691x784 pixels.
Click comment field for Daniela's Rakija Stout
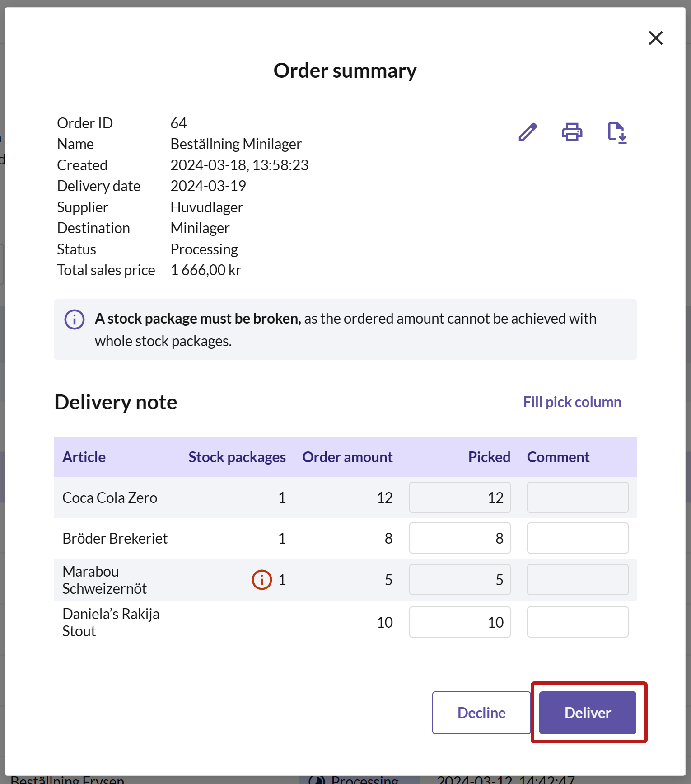point(577,622)
